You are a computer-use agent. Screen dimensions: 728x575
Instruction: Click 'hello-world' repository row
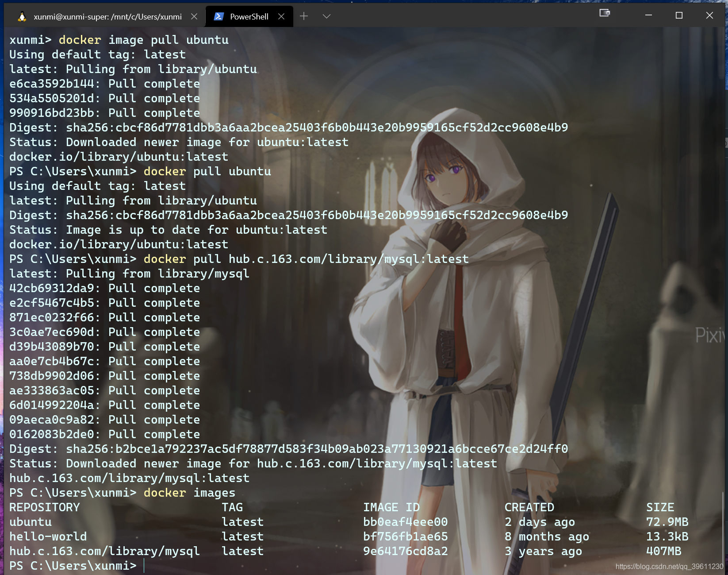48,536
